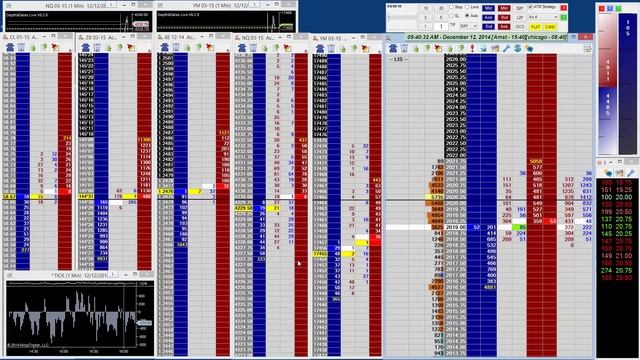Click the red-blue gradient pressure meter

click(x=607, y=84)
